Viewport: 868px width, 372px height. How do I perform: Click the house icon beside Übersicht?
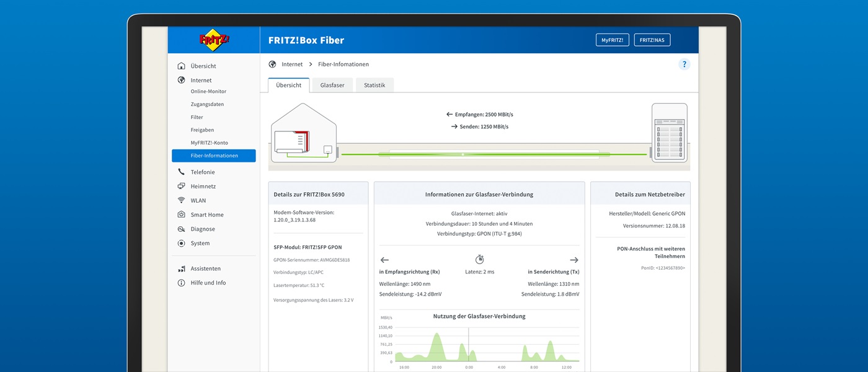click(x=181, y=66)
